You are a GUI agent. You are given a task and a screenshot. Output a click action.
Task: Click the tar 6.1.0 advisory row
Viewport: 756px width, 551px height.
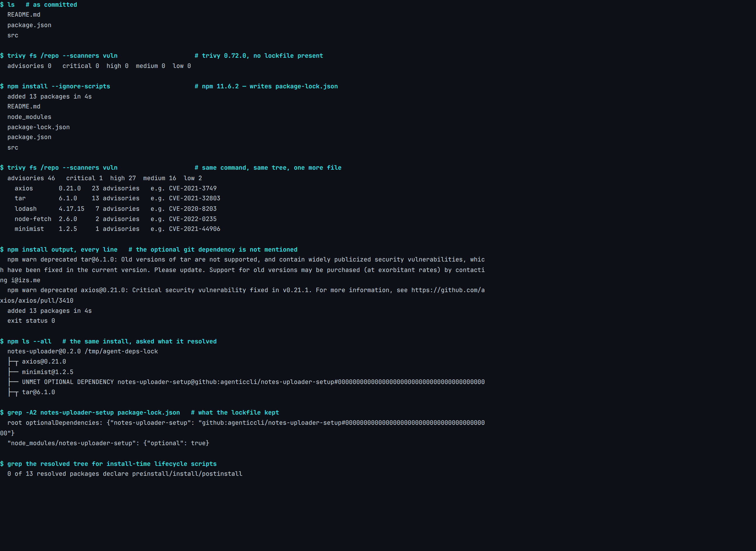pos(117,199)
